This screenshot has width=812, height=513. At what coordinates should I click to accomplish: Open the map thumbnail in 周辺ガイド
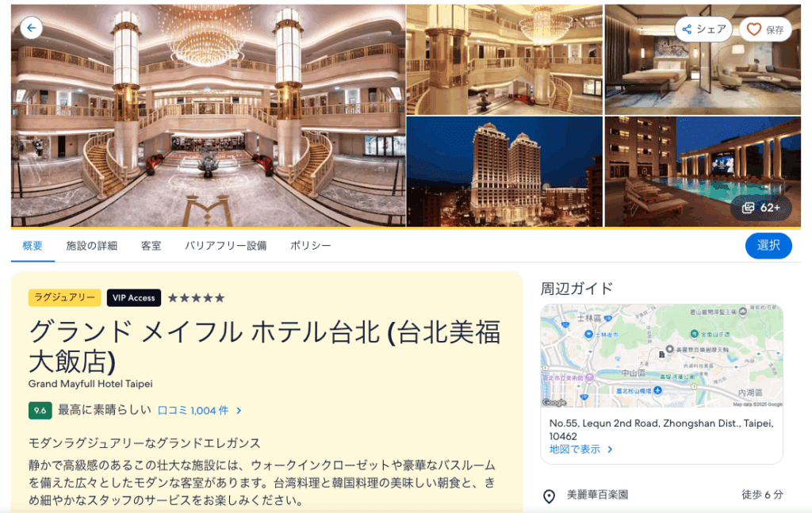click(662, 356)
